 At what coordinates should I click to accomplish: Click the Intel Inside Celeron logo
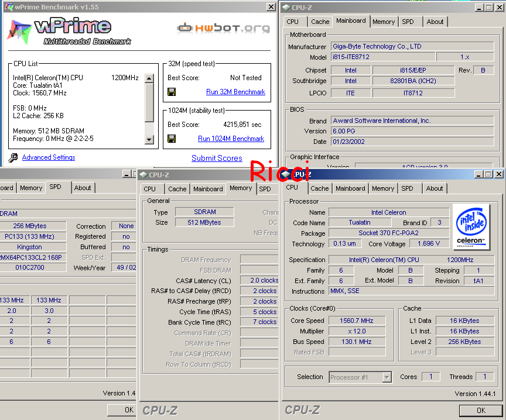(x=471, y=227)
